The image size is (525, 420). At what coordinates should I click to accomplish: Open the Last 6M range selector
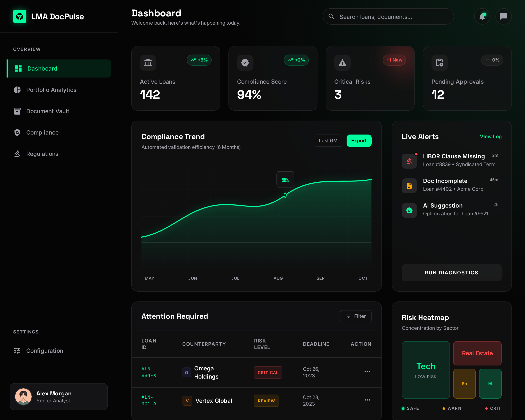pos(328,141)
